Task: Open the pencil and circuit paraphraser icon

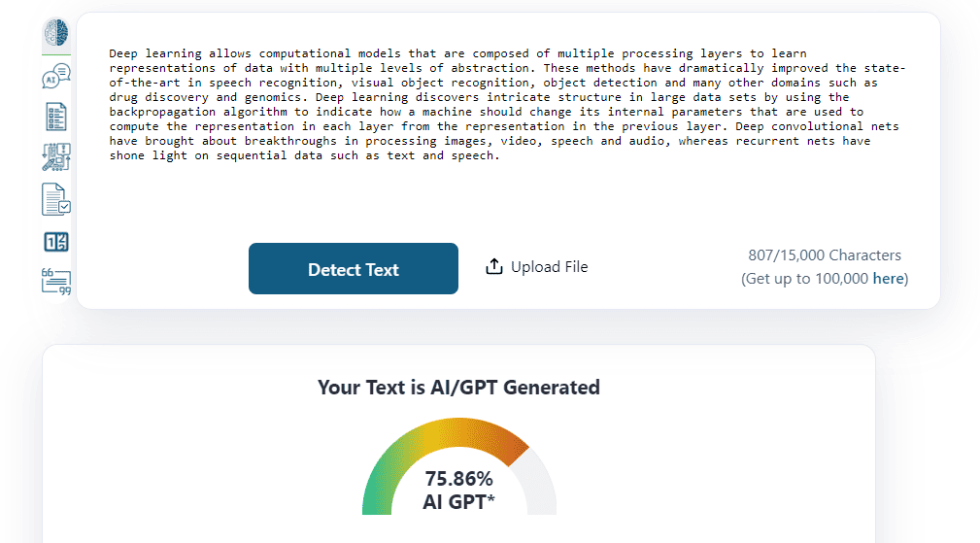Action: coord(55,156)
